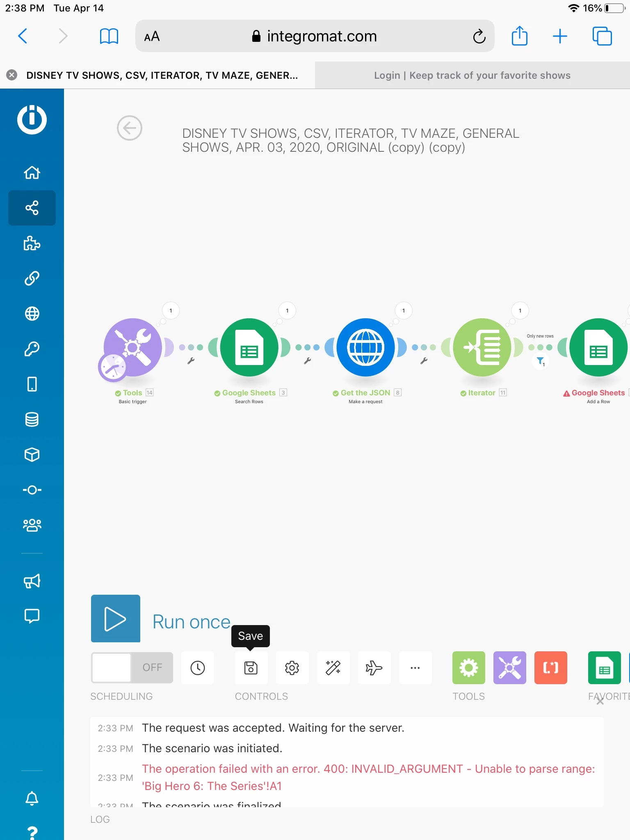Image resolution: width=630 pixels, height=840 pixels.
Task: Open Keys icon in sidebar
Action: (x=32, y=349)
